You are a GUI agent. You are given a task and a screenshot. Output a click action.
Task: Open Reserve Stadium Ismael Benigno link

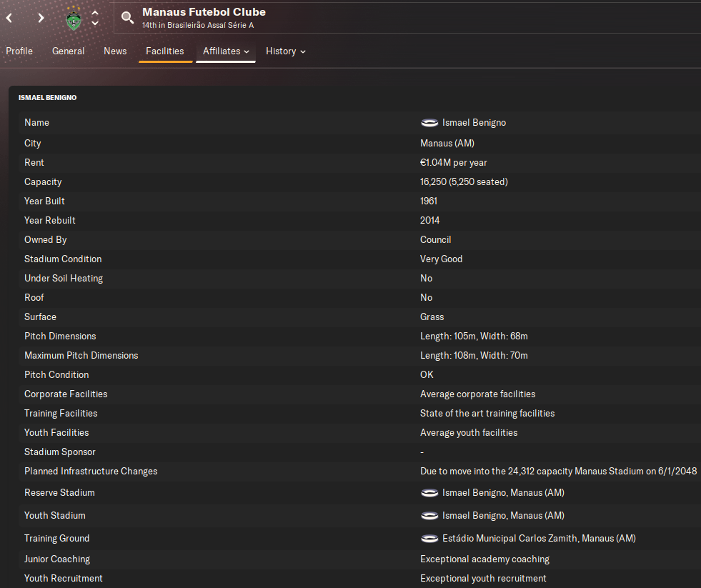point(503,493)
